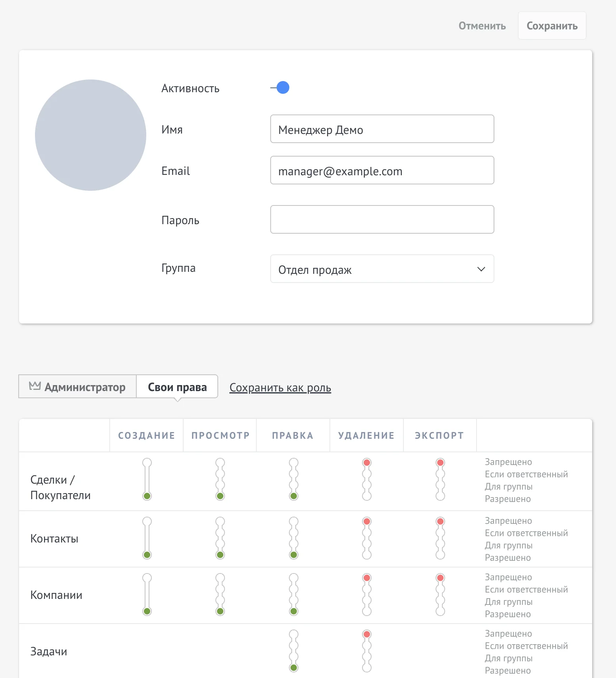This screenshot has height=678, width=616.
Task: Set Сделки Удаление to Разрешено (bottom dot)
Action: pos(367,496)
